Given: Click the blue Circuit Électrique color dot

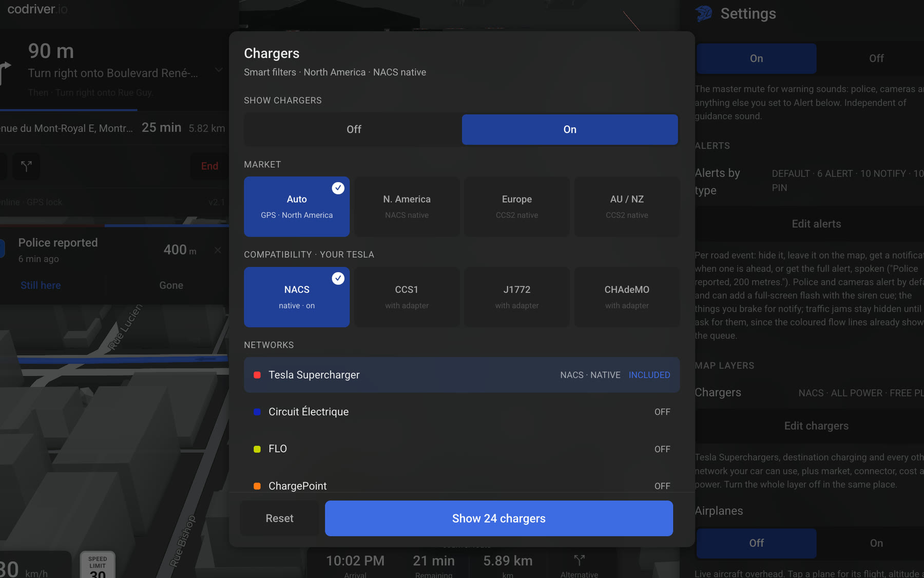Looking at the screenshot, I should coord(257,412).
